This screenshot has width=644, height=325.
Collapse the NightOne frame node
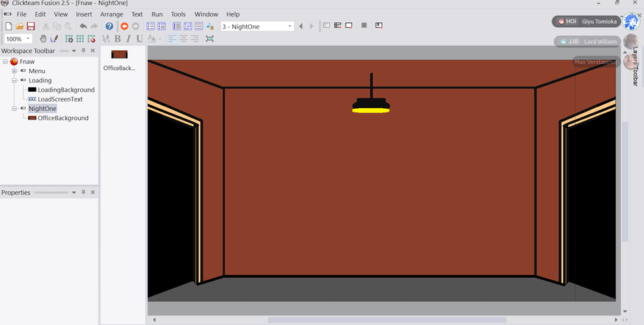(14, 109)
